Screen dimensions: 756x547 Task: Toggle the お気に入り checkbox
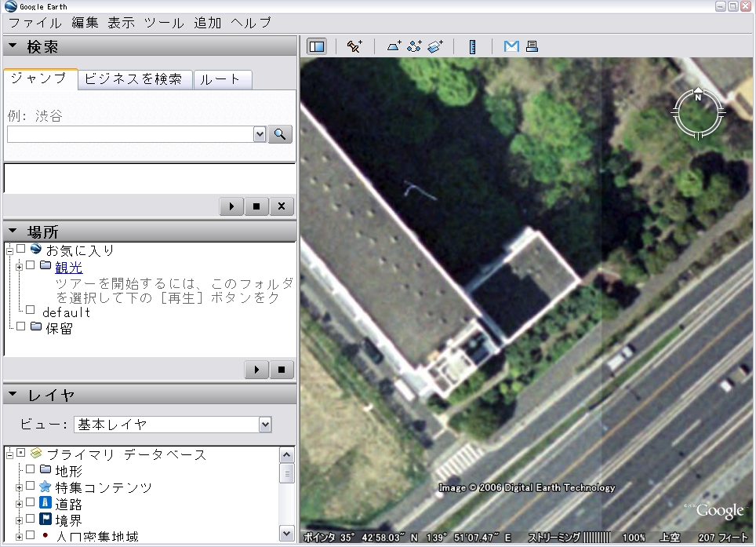tap(20, 249)
